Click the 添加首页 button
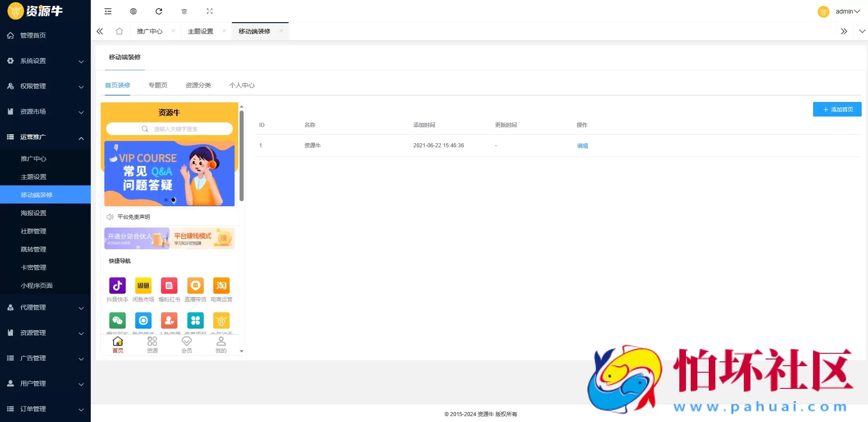Viewport: 868px width, 422px height. [836, 109]
